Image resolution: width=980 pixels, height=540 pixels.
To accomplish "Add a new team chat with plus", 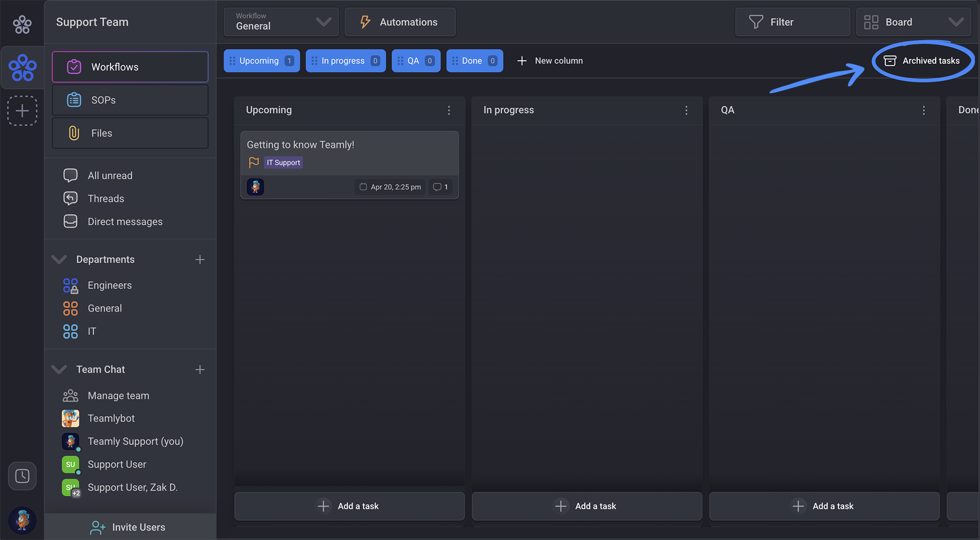I will (x=200, y=370).
